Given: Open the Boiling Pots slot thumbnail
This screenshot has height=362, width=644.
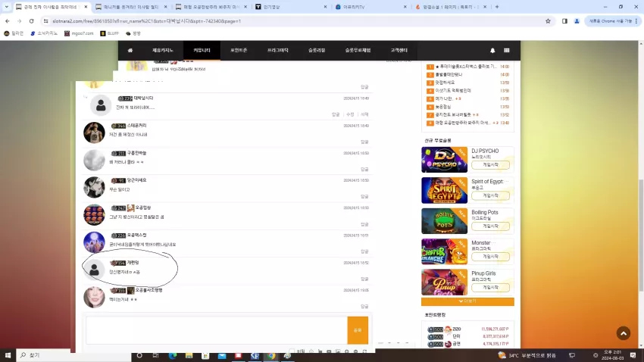Looking at the screenshot, I should 445,221.
